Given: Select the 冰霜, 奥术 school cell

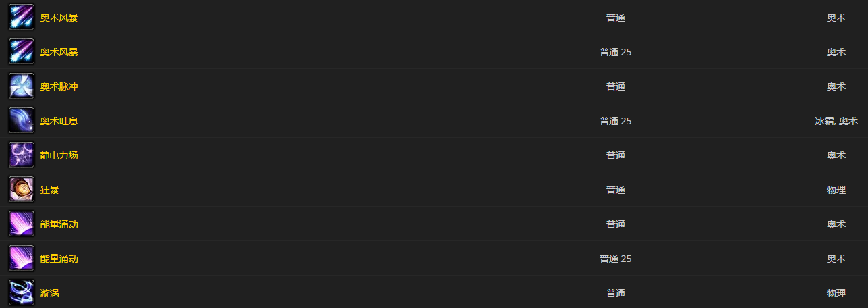Looking at the screenshot, I should [x=836, y=121].
